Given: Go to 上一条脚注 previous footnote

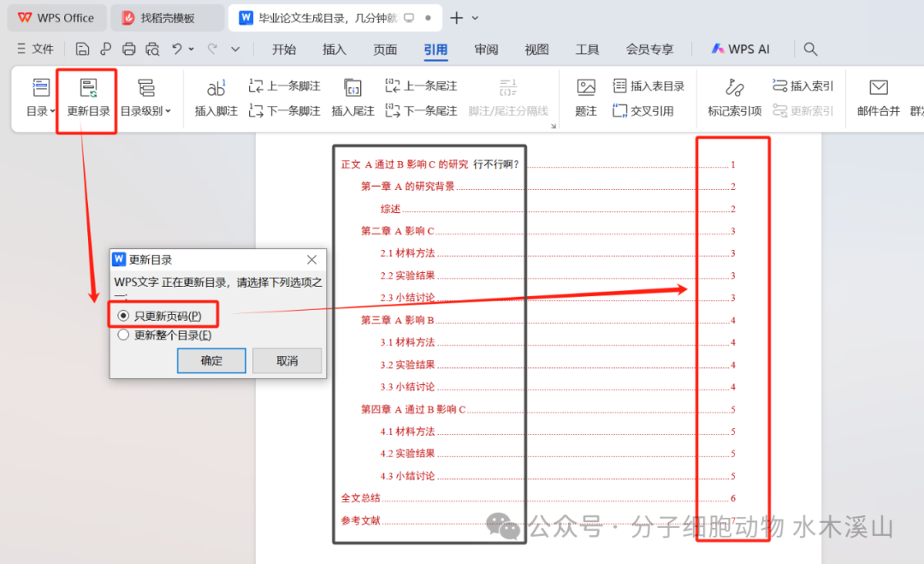Looking at the screenshot, I should pyautogui.click(x=285, y=86).
